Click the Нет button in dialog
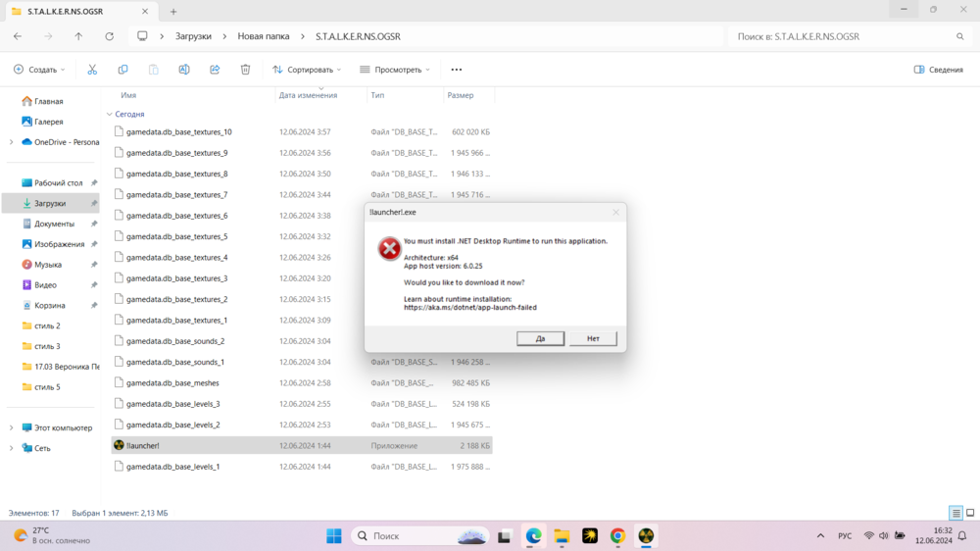980x551 pixels. tap(593, 338)
